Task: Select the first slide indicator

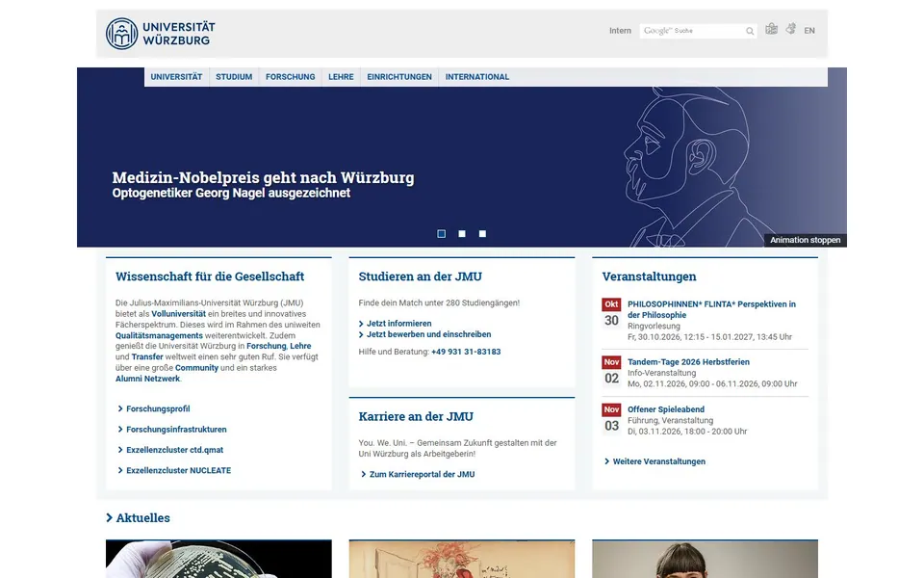Action: pos(442,233)
